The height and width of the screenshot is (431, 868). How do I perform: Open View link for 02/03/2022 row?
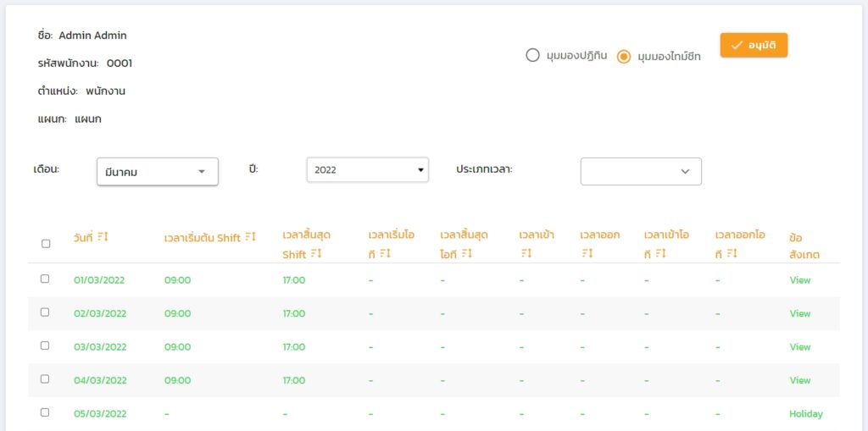(799, 313)
